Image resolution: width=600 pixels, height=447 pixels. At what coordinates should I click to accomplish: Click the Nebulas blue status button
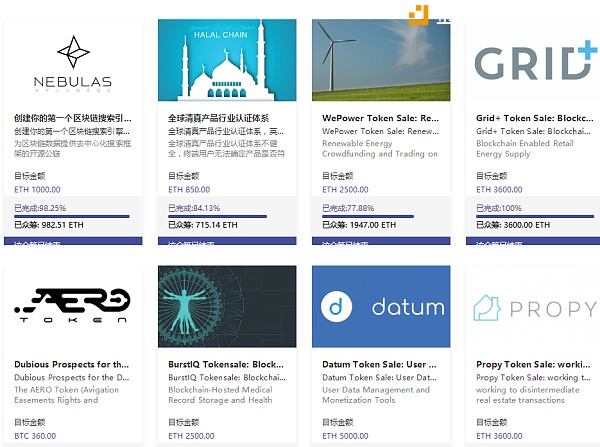point(73,241)
